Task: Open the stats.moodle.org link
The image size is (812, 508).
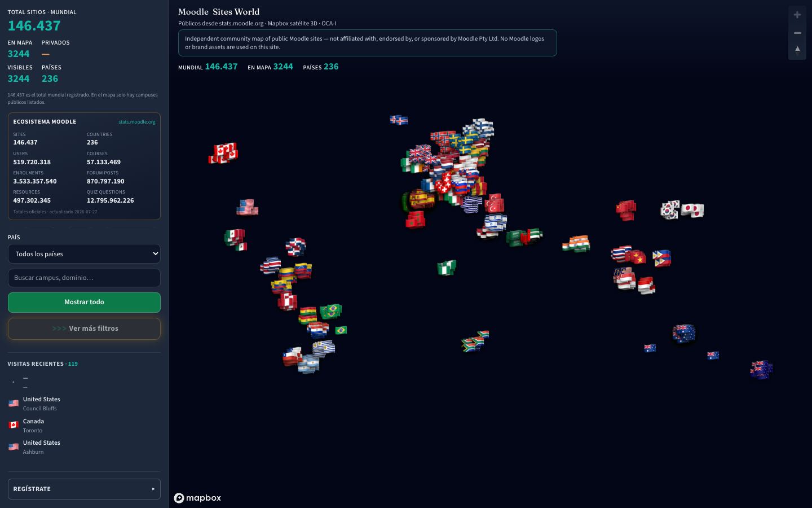Action: (137, 122)
